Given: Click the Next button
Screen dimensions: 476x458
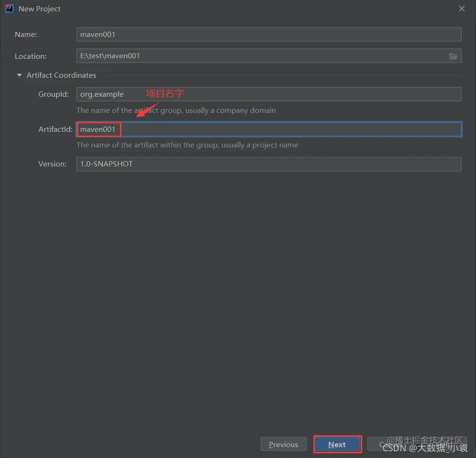Looking at the screenshot, I should 337,444.
